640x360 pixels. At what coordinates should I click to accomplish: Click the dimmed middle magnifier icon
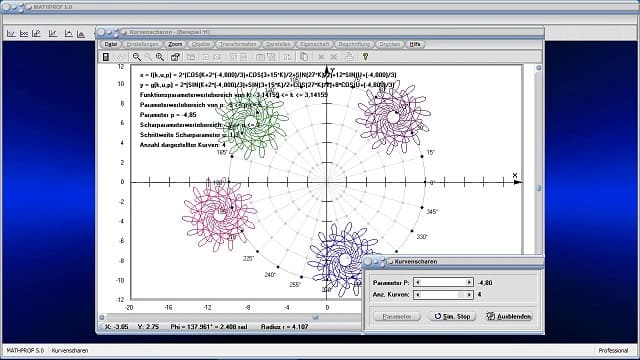(x=149, y=57)
